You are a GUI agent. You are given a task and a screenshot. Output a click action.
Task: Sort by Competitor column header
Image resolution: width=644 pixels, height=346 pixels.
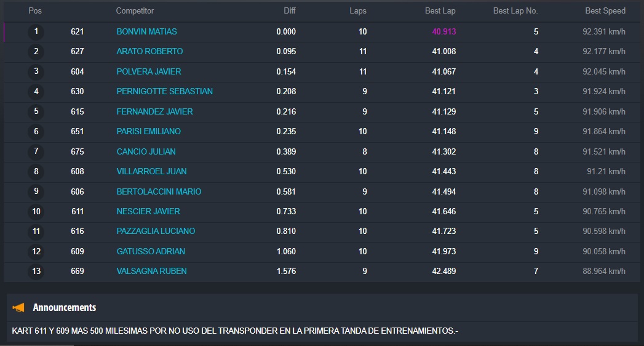(x=135, y=11)
